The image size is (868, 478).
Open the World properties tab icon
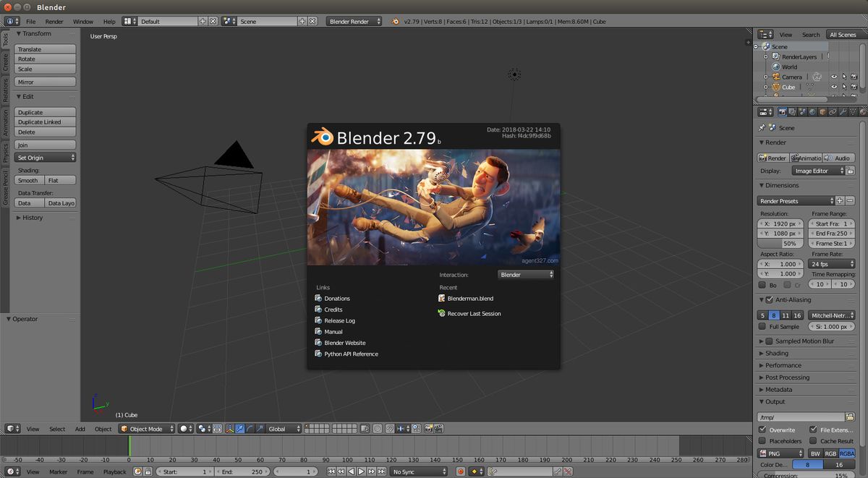pyautogui.click(x=812, y=112)
